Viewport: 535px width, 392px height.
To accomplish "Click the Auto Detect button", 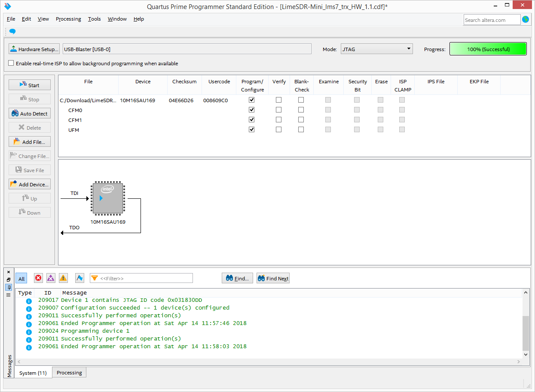I will pos(30,113).
